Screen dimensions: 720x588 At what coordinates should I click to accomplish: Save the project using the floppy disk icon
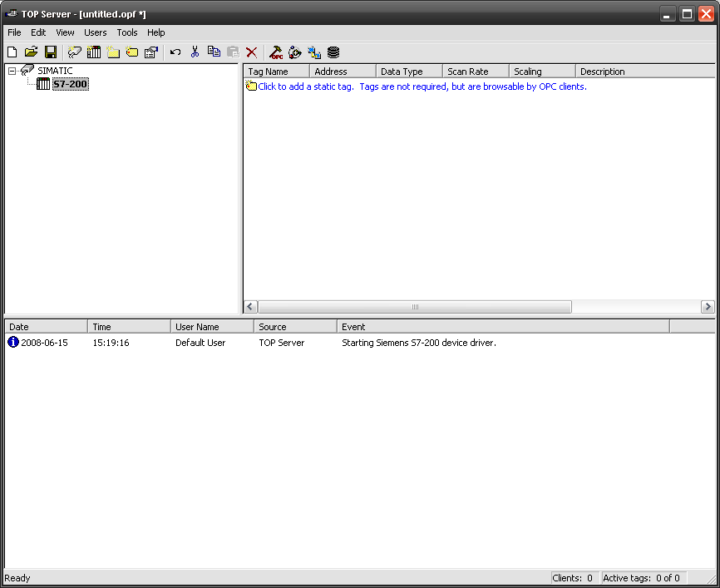(50, 52)
